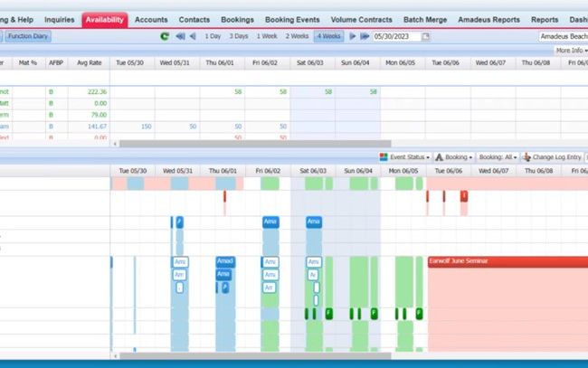Open the Earwolf June Seminar event
588x368 pixels.
click(507, 261)
